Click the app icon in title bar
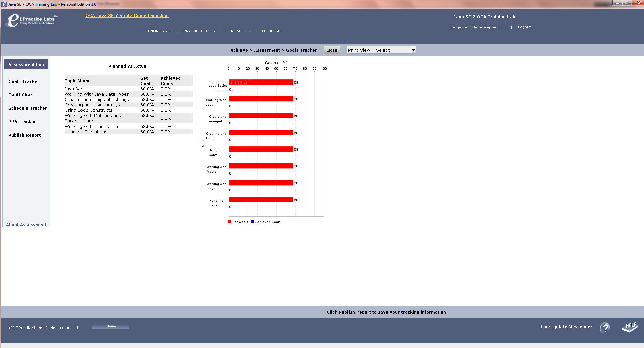 (4, 4)
